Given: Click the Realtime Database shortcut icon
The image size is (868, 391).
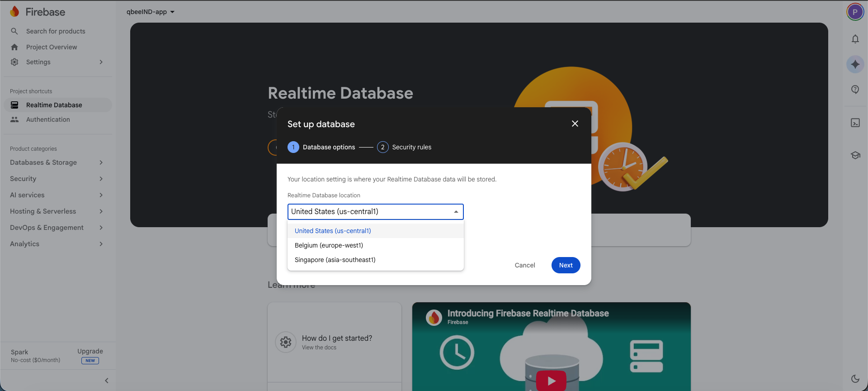Looking at the screenshot, I should [14, 105].
